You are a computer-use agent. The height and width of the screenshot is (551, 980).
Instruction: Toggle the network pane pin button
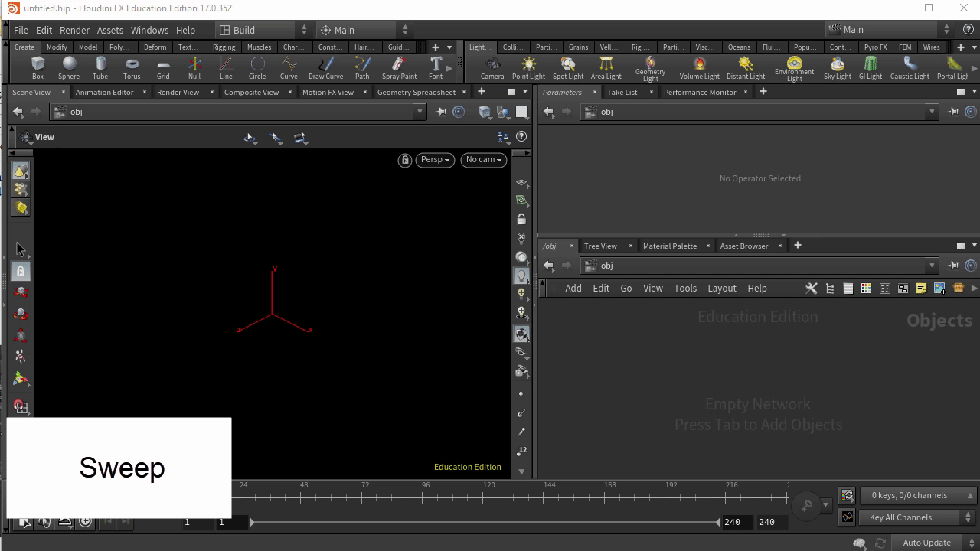click(x=953, y=266)
